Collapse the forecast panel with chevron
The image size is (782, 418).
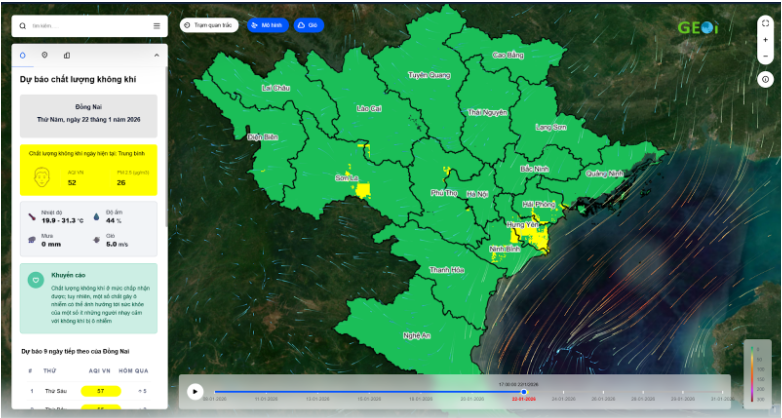[156, 55]
